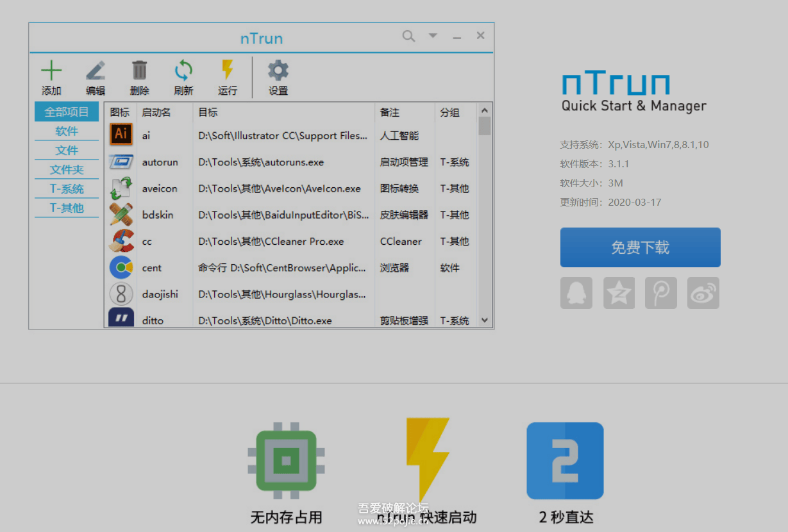This screenshot has width=788, height=532.
Task: Switch to the 文件夹 category
Action: coord(67,170)
